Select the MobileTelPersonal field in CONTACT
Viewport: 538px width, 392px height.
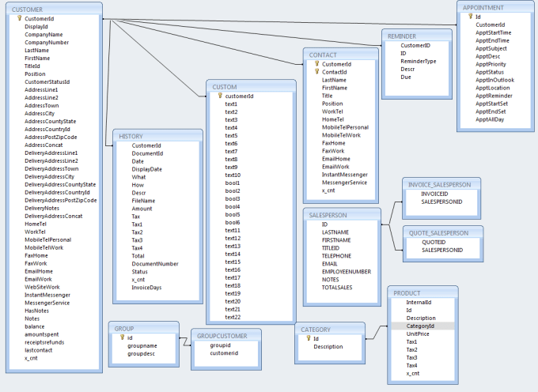coord(345,127)
